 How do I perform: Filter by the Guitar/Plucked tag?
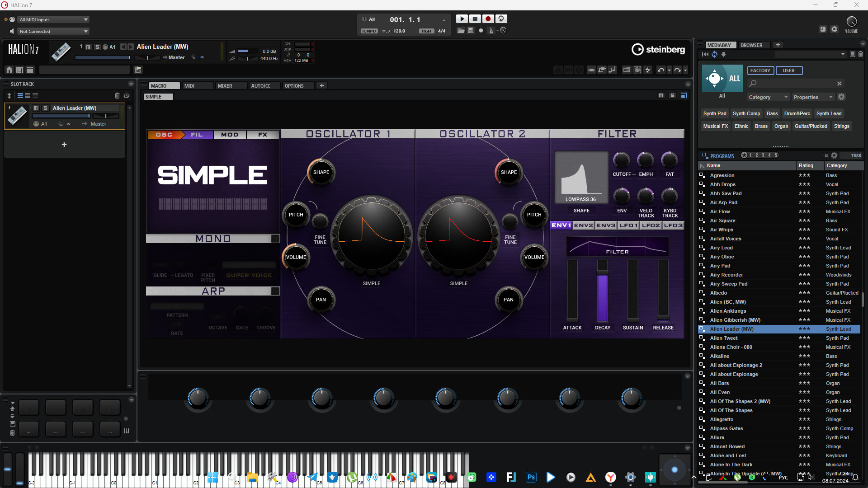pos(811,126)
